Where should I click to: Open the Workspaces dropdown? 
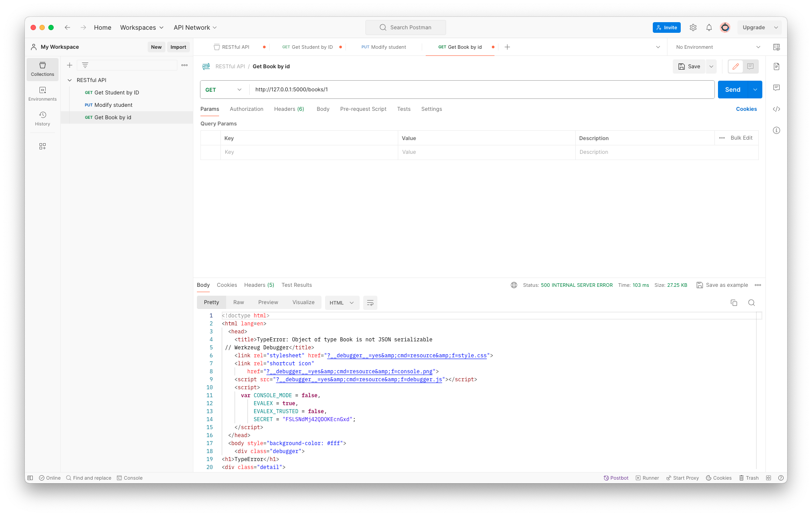click(142, 27)
